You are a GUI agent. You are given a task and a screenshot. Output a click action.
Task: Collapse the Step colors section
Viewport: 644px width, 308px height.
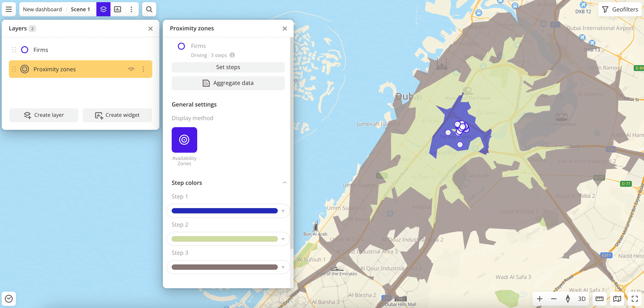tap(284, 183)
